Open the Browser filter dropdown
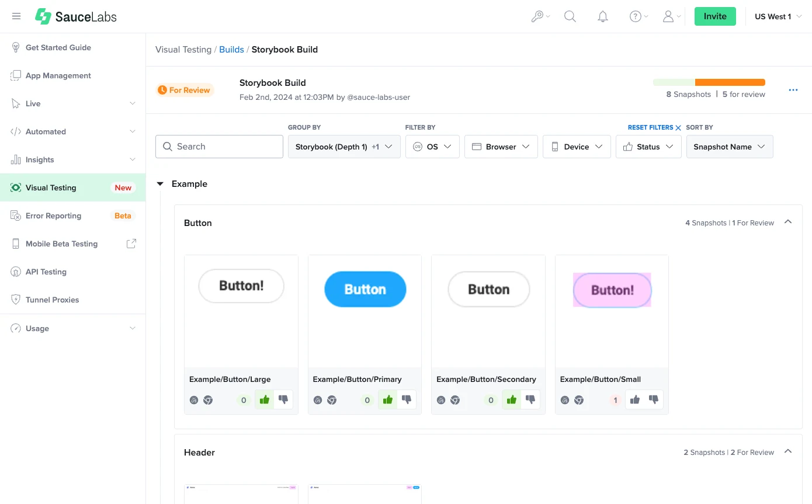Screen dimensions: 812x504 (501, 147)
